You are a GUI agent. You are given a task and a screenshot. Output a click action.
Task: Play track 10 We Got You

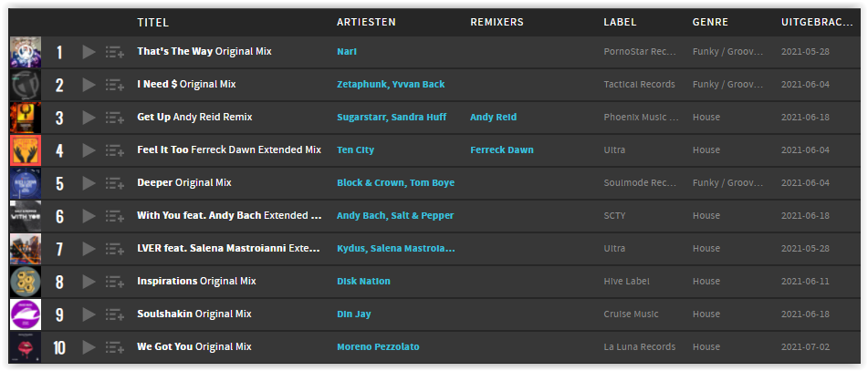[89, 347]
